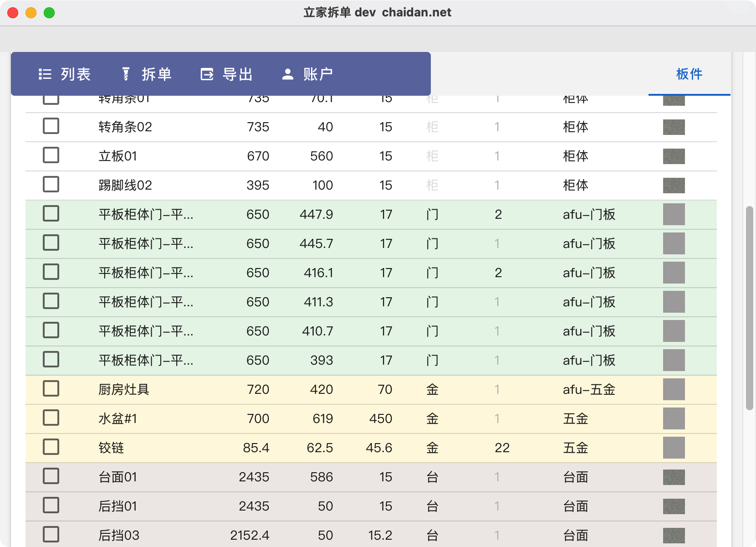Click the width value 410.7
Viewport: 756px width, 547px height.
click(317, 331)
